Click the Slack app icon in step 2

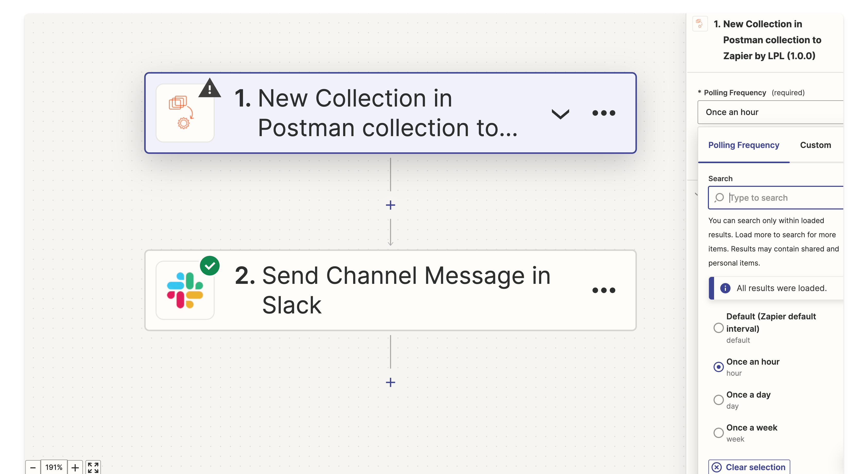point(185,290)
